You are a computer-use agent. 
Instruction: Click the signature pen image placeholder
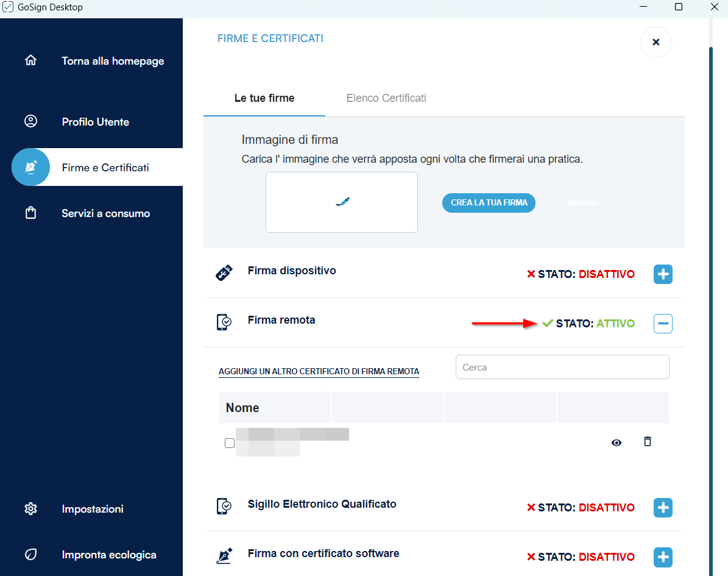click(x=342, y=202)
